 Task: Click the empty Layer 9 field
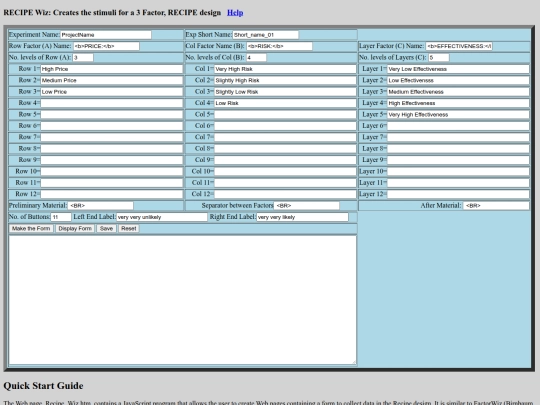[458, 160]
